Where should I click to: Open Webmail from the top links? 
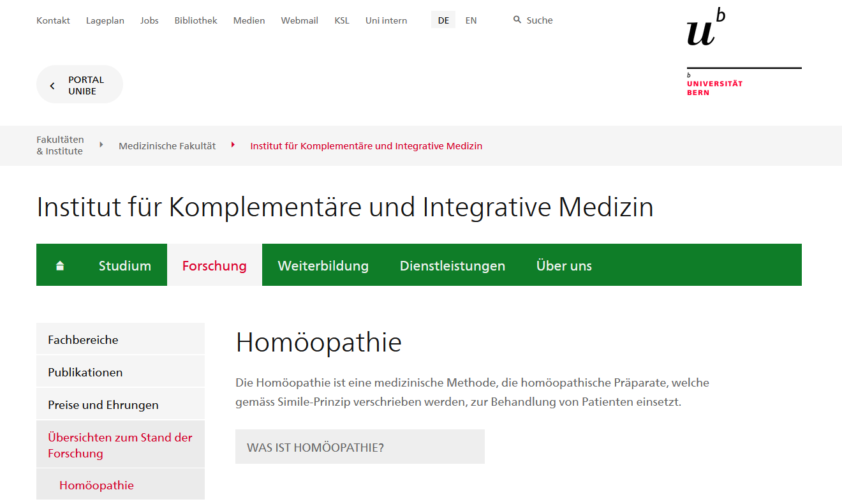coord(299,20)
